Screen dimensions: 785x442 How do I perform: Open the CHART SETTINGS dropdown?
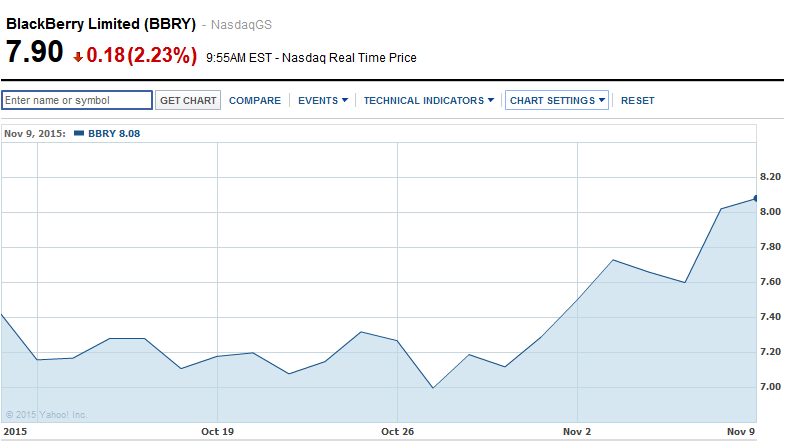tap(557, 100)
